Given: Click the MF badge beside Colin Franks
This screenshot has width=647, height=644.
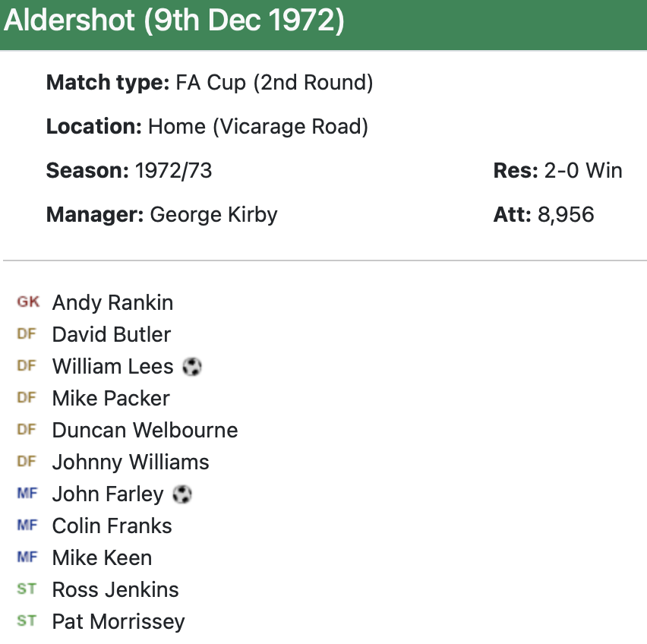Looking at the screenshot, I should click(27, 526).
